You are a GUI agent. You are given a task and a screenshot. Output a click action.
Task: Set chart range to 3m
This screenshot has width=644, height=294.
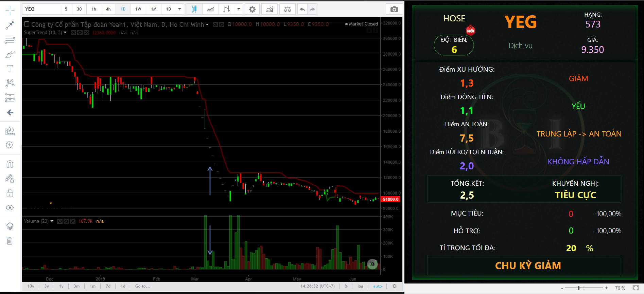(x=76, y=286)
